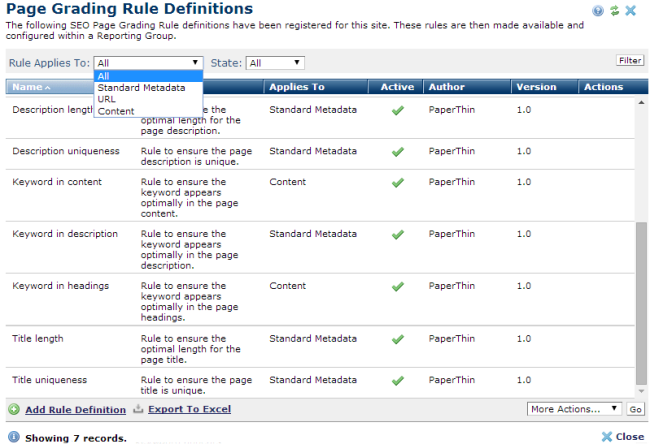Click the Add Rule Definition link

[75, 409]
